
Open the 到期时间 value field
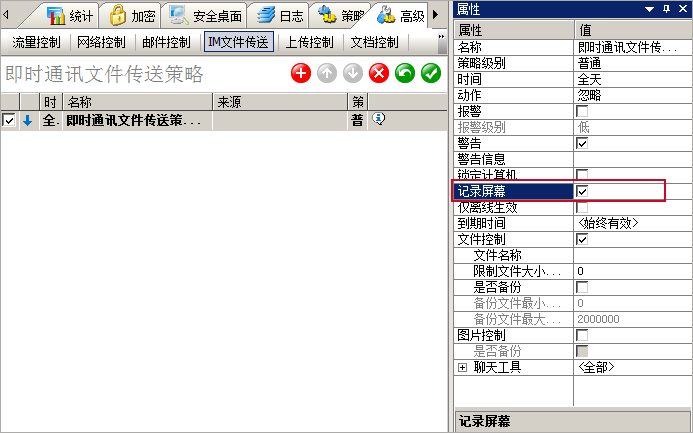pos(630,223)
